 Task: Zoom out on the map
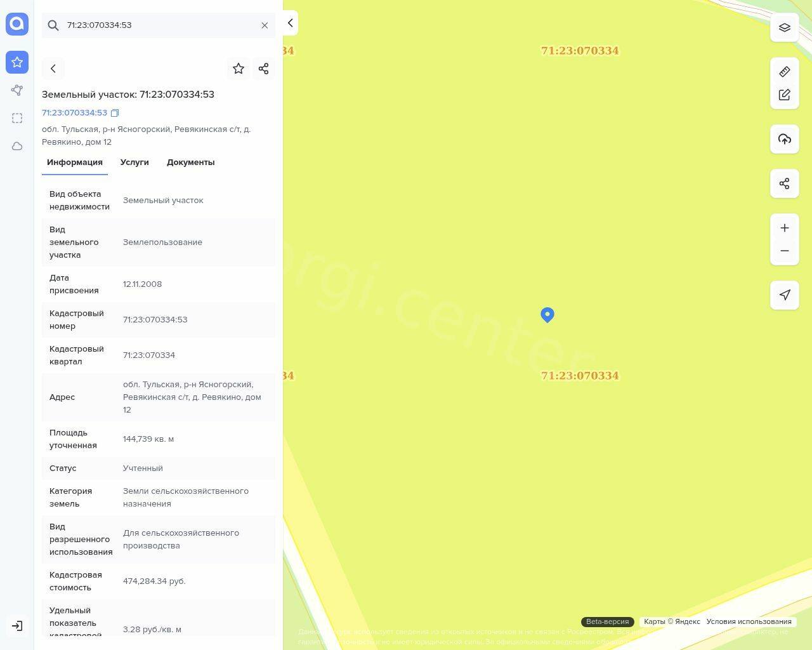(785, 251)
